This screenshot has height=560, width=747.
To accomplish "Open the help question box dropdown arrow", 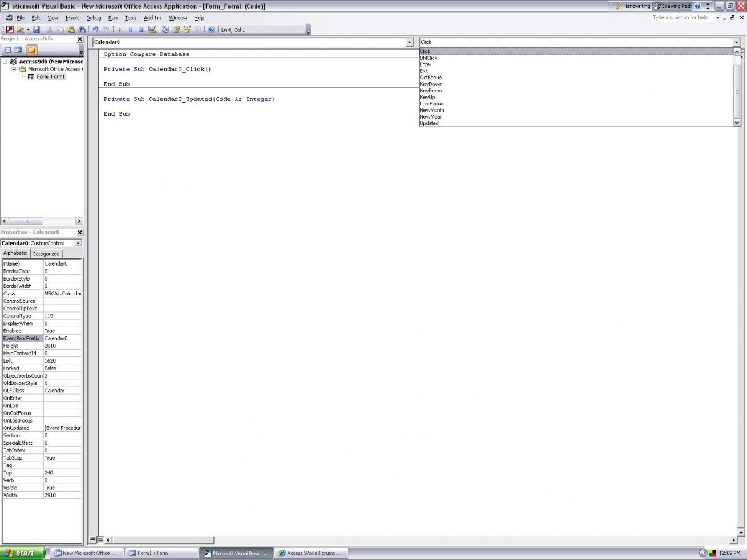I will pos(717,18).
